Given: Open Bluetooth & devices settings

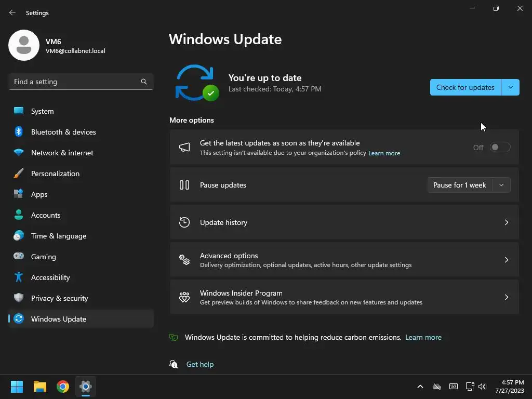Looking at the screenshot, I should (x=81, y=132).
